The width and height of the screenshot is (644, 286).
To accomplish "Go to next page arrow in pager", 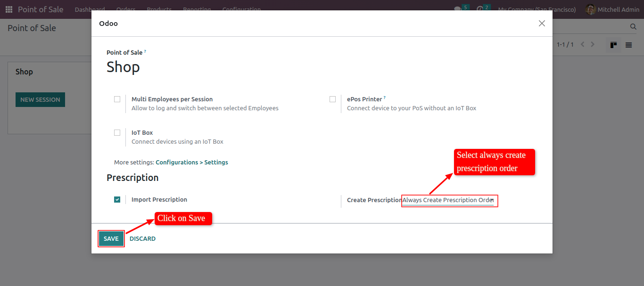I will point(593,45).
